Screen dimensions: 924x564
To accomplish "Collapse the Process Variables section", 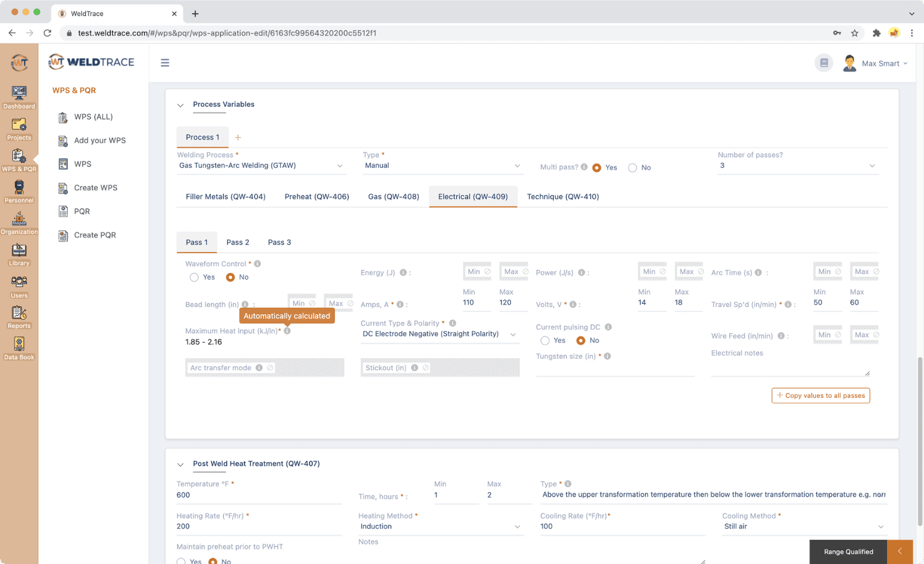I will tap(180, 105).
